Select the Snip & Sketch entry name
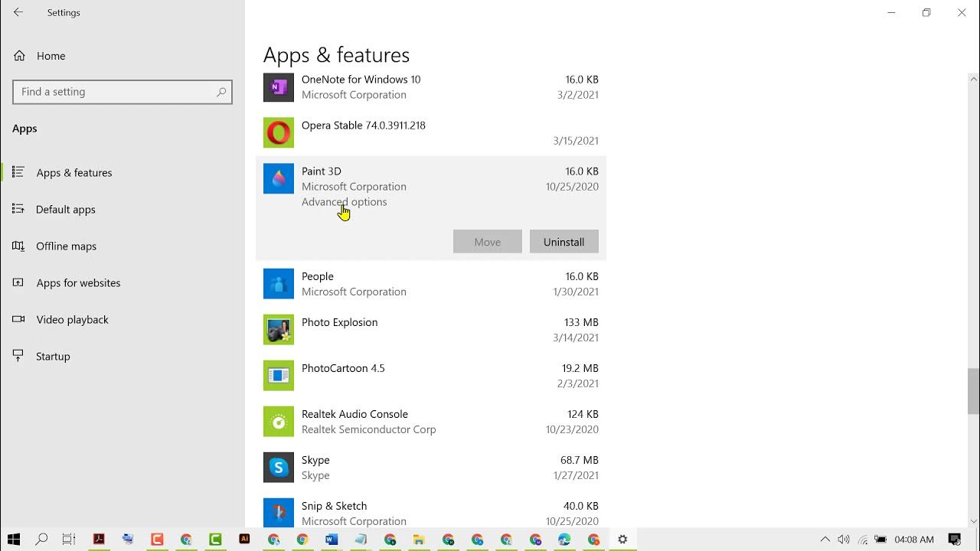Image resolution: width=980 pixels, height=551 pixels. pos(334,506)
